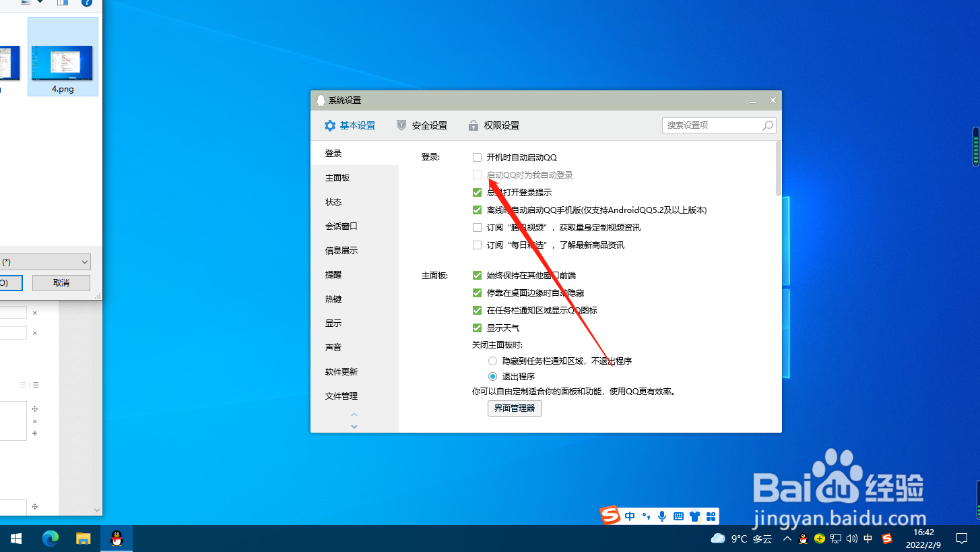This screenshot has height=552, width=980.
Task: Toggle 中 Chinese mode on Sogou IME bar
Action: (x=630, y=517)
